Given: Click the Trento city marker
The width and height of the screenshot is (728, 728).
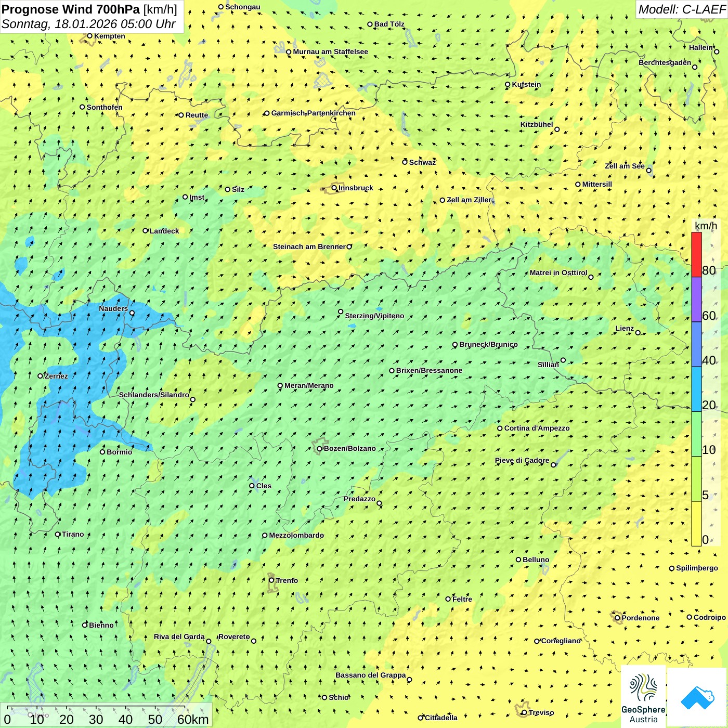Looking at the screenshot, I should (271, 580).
